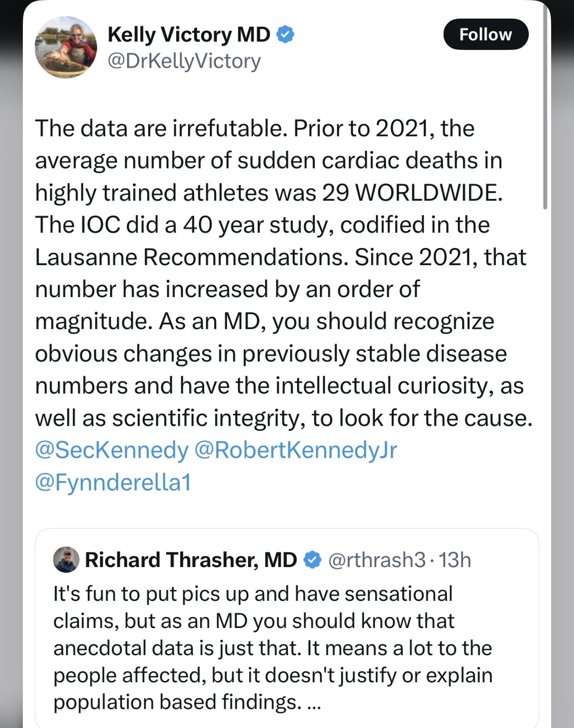Open the @rthrash3 handle
The height and width of the screenshot is (728, 574).
pos(377,560)
